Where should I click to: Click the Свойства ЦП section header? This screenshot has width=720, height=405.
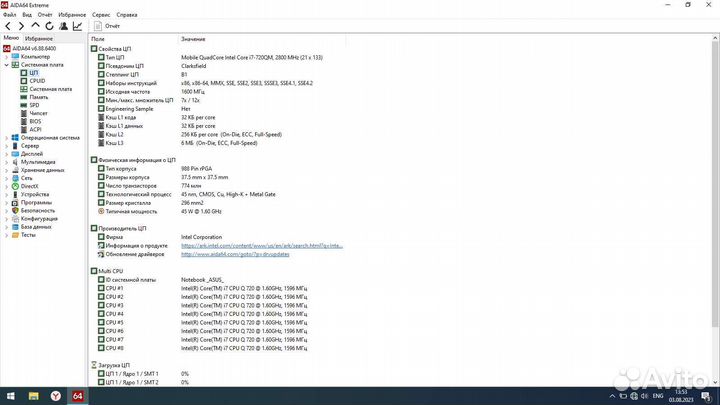click(114, 49)
